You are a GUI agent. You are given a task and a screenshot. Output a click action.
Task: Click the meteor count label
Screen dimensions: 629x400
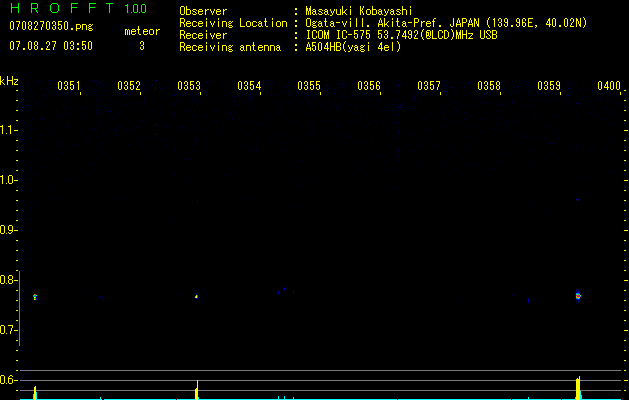(142, 31)
